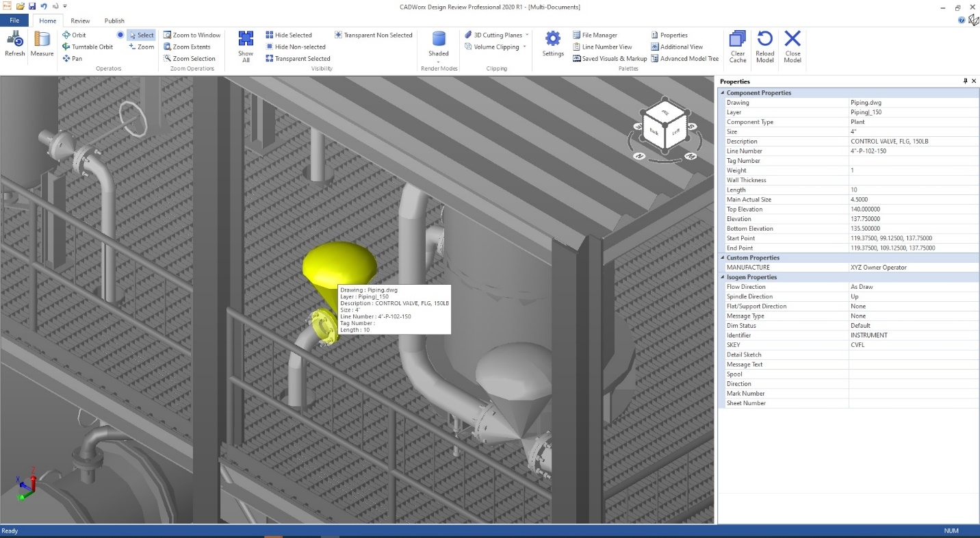Select the highlighted yellow control valve
Screen dimensions: 980x538
coord(339,267)
